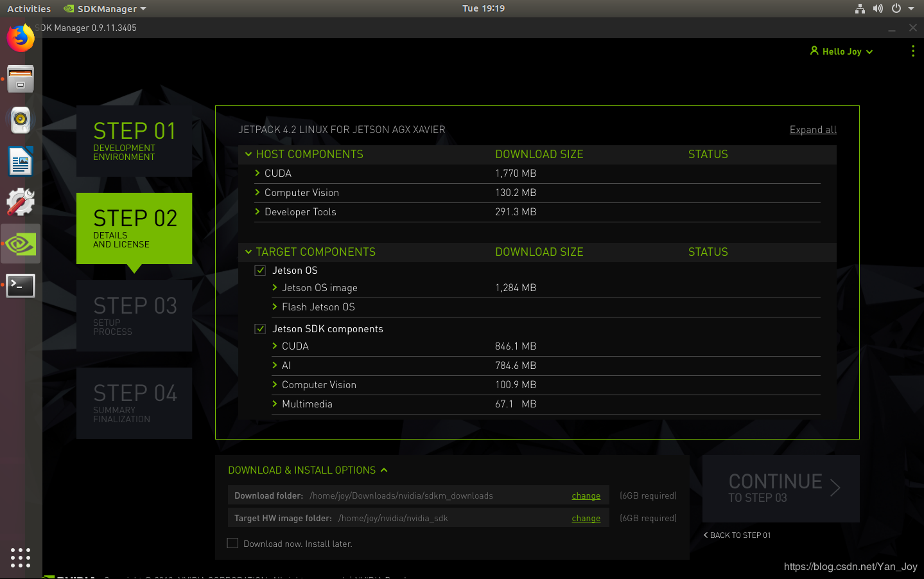Screen dimensions: 924x579
Task: Click the user profile icon
Action: pos(814,51)
